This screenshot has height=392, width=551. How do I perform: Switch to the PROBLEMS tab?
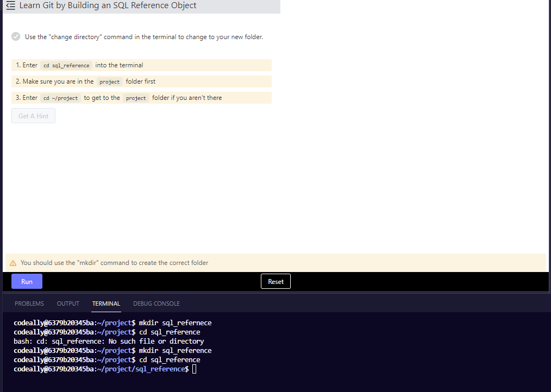tap(29, 304)
